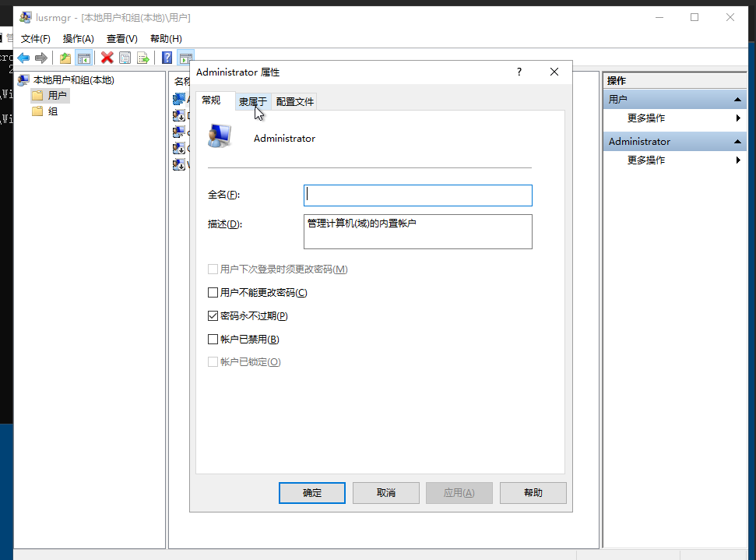Maximize the lusrmgr window
Viewport: 756px width, 560px height.
694,17
